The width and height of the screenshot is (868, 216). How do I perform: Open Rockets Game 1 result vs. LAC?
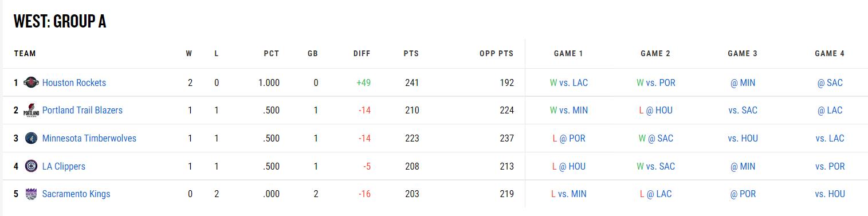[x=568, y=83]
